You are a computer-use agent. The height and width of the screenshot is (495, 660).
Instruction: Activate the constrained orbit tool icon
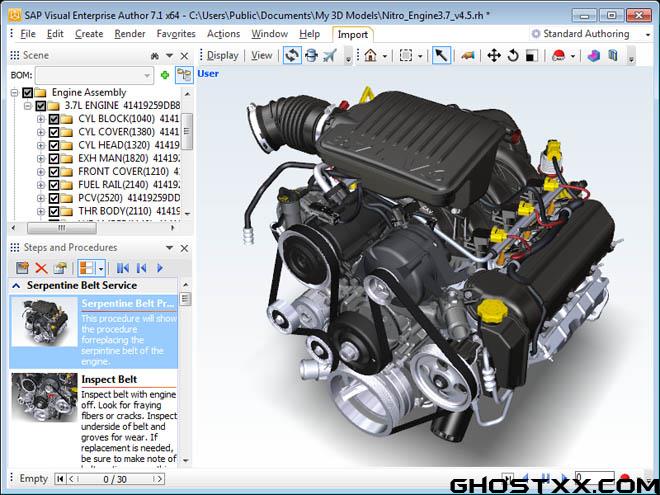pyautogui.click(x=311, y=56)
